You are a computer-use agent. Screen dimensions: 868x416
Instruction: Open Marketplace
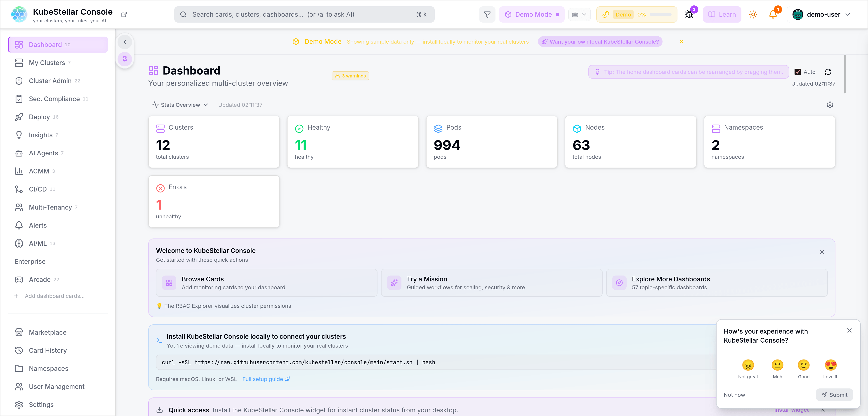click(x=58, y=332)
